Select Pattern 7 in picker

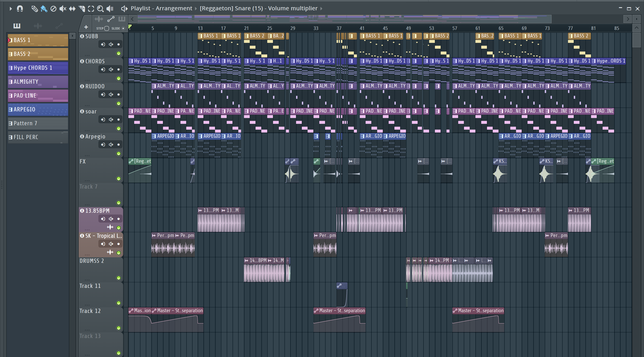coord(38,123)
